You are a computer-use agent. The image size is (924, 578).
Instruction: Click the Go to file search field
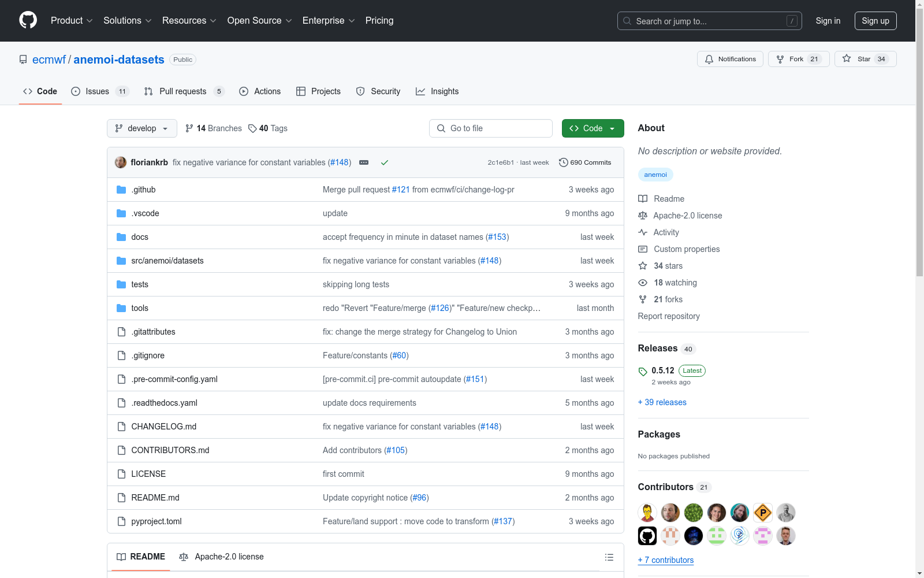(491, 128)
